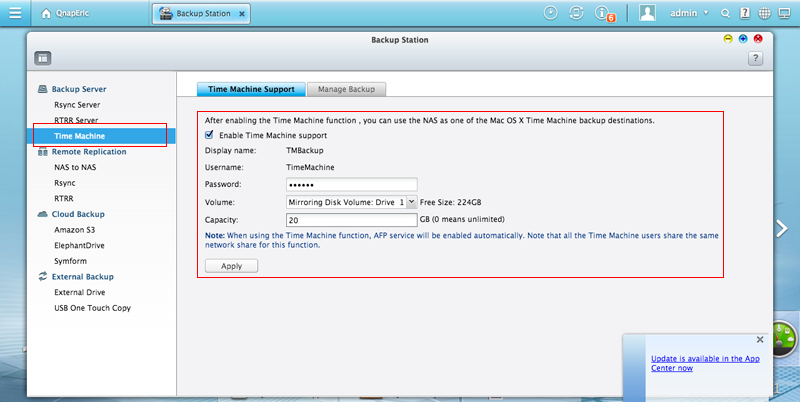Select the Time Machine Support tab
800x402 pixels.
coord(250,89)
